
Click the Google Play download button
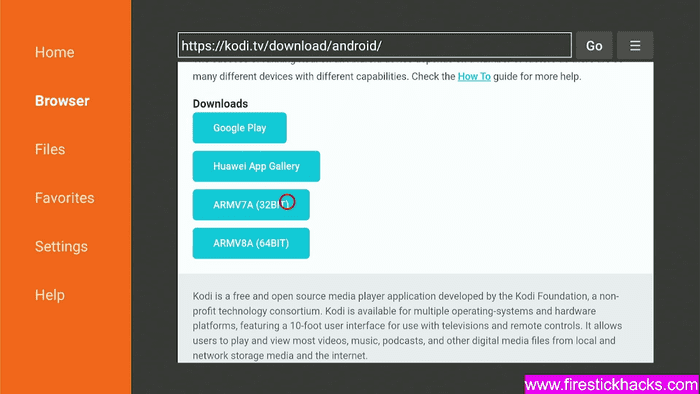pos(240,128)
